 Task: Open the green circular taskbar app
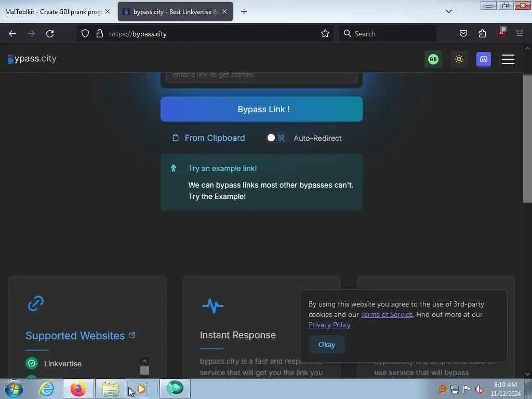(175, 389)
